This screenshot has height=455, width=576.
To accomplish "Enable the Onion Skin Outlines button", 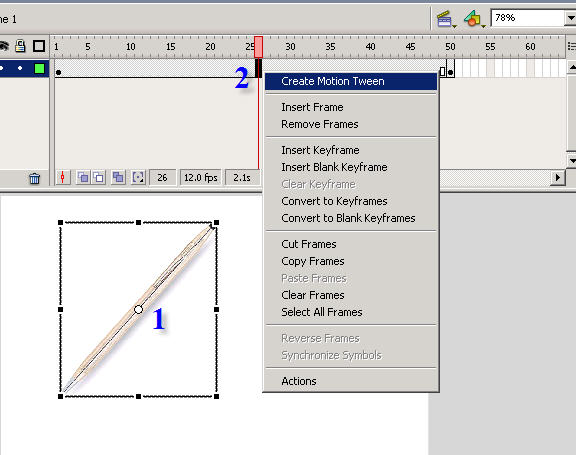I will [98, 178].
